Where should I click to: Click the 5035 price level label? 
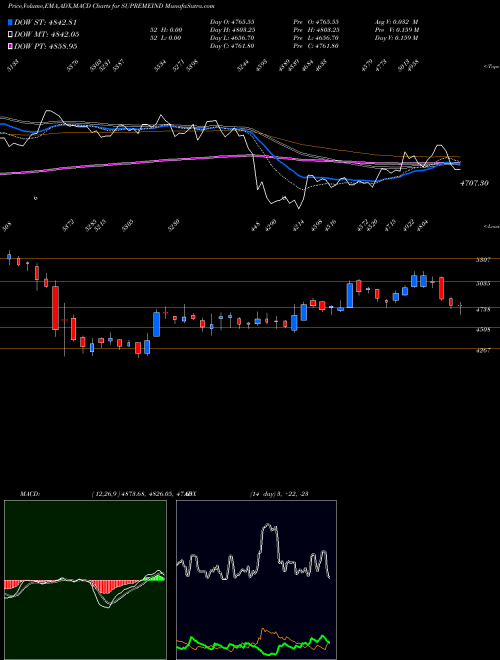pyautogui.click(x=482, y=284)
